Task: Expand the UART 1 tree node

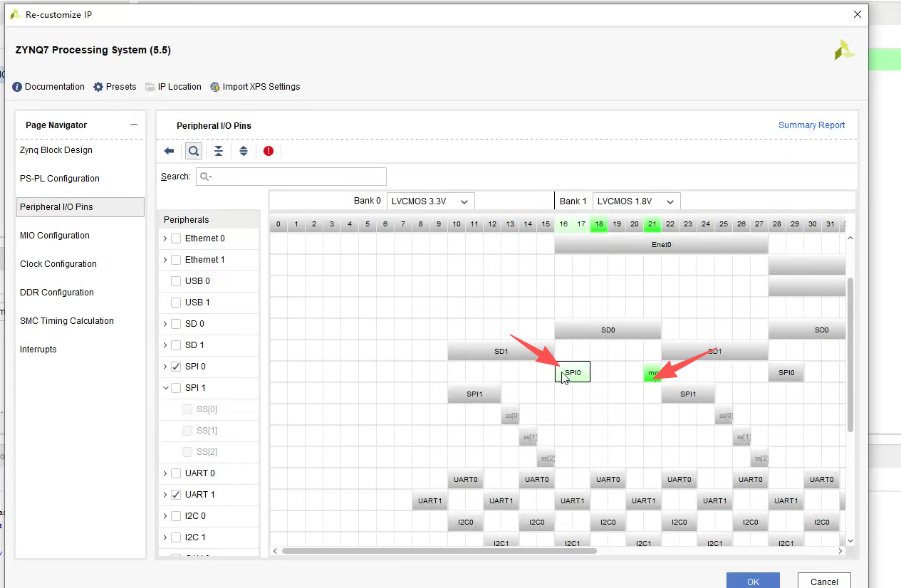Action: (x=165, y=495)
